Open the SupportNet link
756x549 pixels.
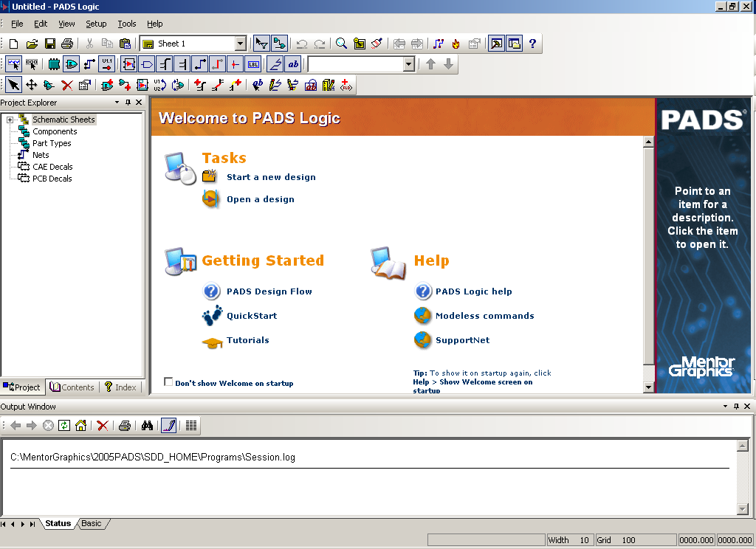(462, 340)
